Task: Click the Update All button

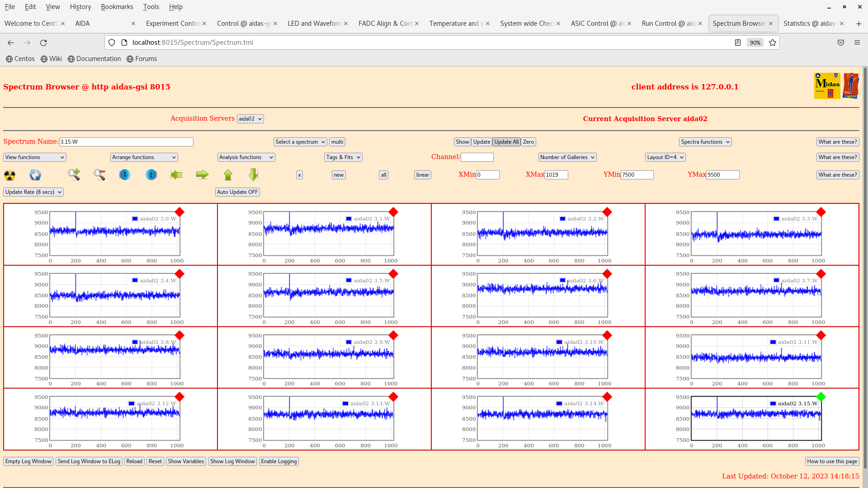Action: (506, 142)
